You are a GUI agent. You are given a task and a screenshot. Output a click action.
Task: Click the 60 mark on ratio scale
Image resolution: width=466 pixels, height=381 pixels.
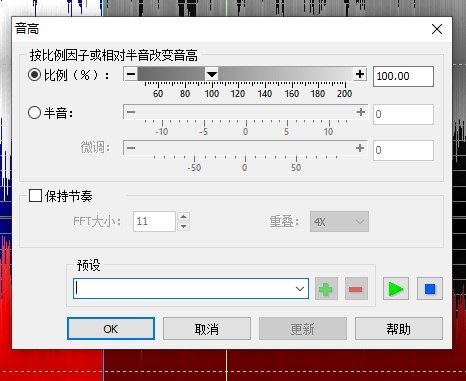(x=158, y=93)
